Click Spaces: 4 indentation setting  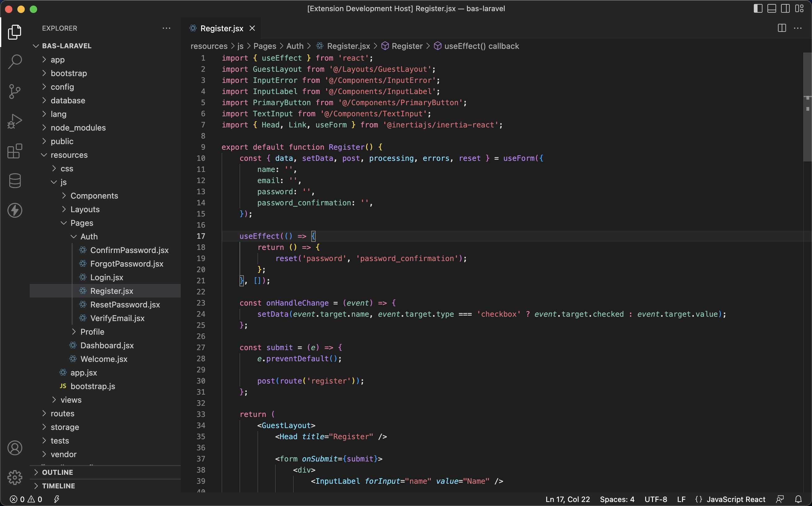tap(617, 499)
